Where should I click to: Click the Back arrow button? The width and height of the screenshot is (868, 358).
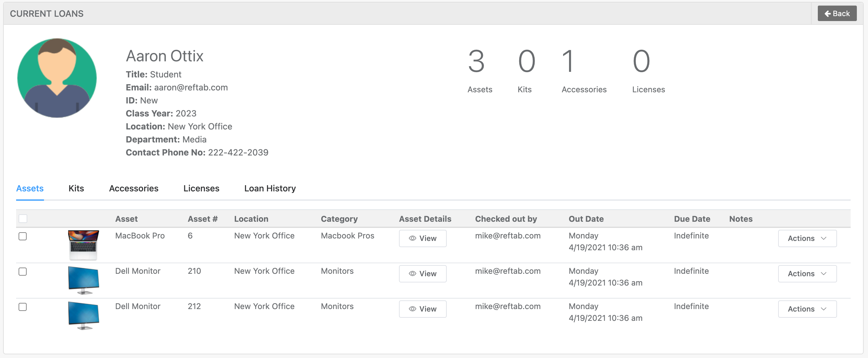pyautogui.click(x=837, y=13)
